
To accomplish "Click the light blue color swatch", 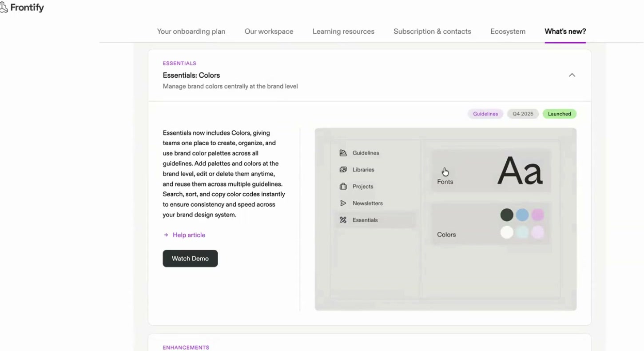I will click(522, 232).
